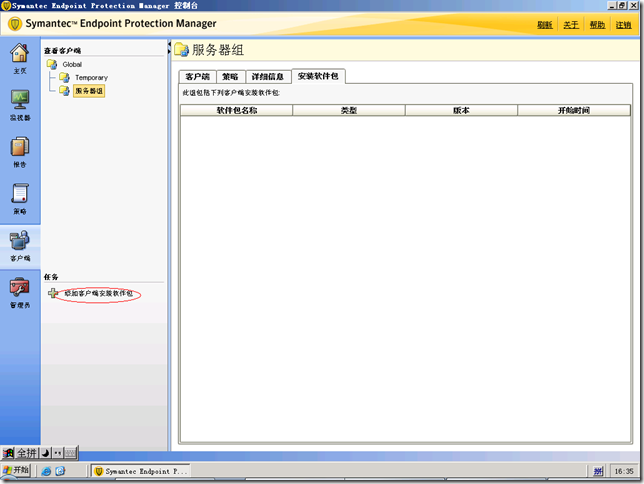Open the IME soft keyboard icon
Image resolution: width=644 pixels, height=484 pixels.
(x=70, y=453)
